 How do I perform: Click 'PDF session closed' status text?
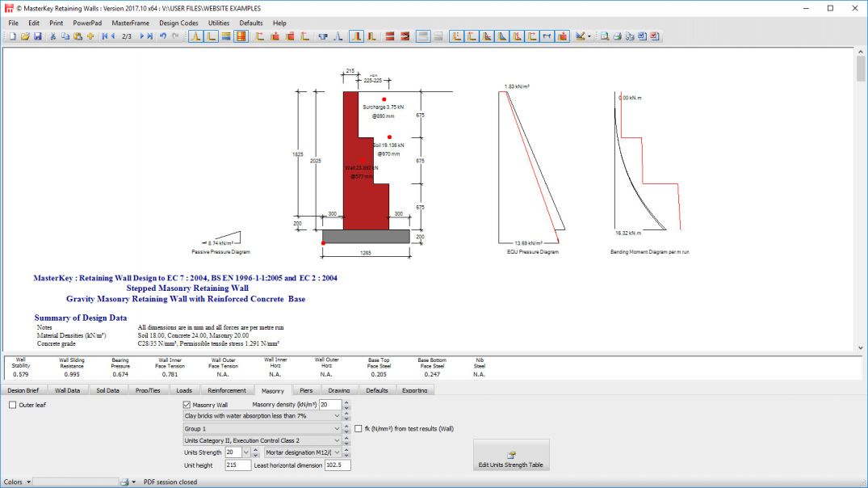170,482
